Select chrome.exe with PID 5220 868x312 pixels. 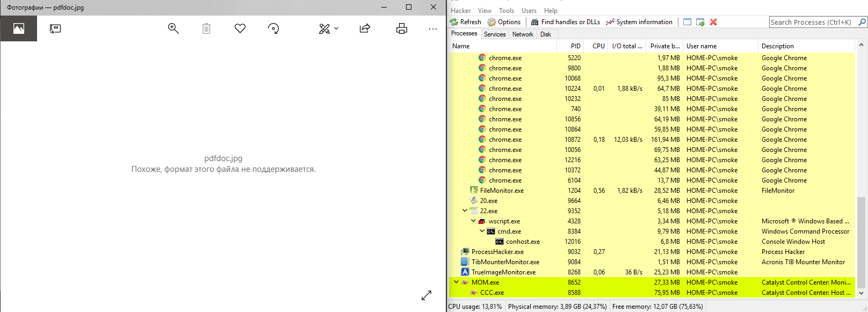pos(652,58)
